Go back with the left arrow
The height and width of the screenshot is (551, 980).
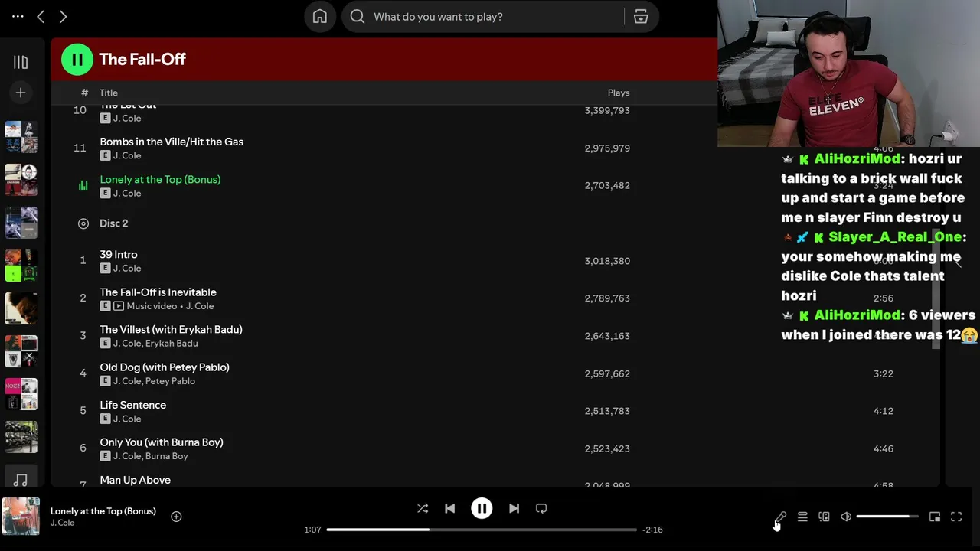[41, 16]
